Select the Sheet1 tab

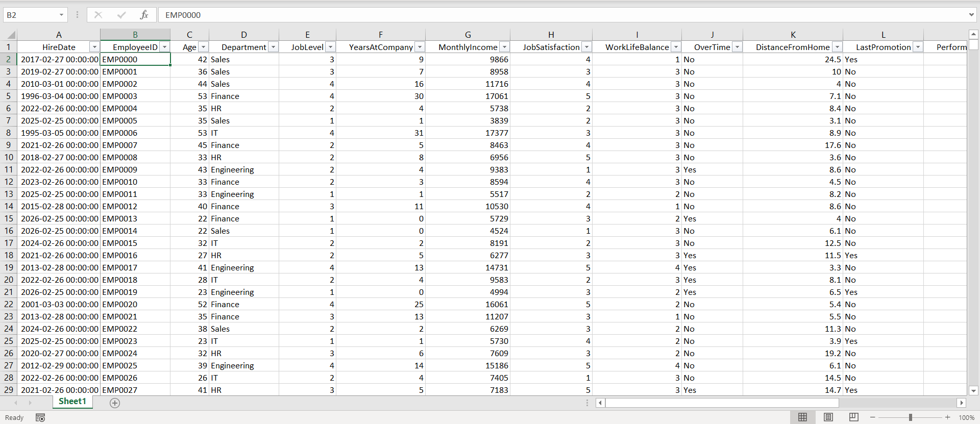[72, 402]
